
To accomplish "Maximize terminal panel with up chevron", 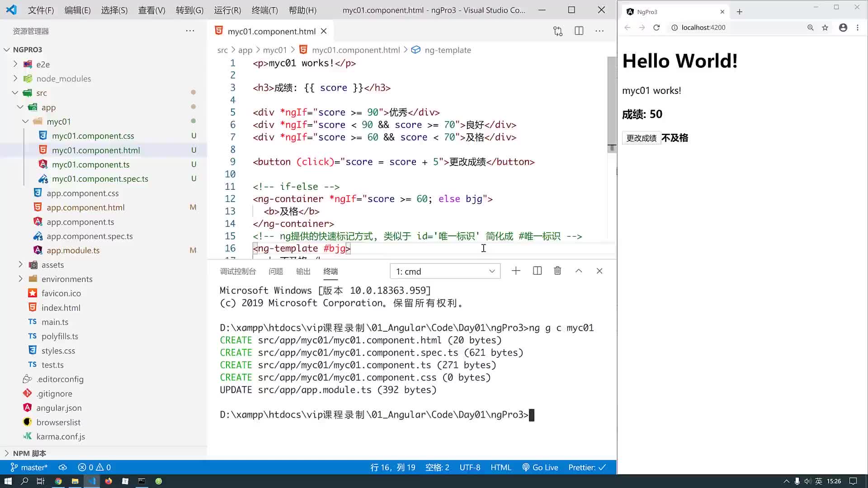I will coord(579,271).
